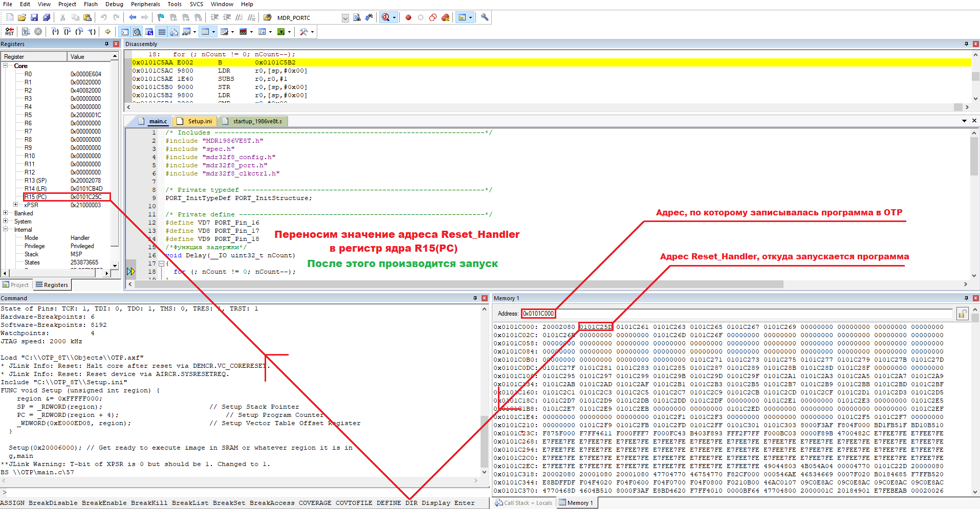
Task: Insert breakpoint using the red circle icon
Action: click(408, 17)
